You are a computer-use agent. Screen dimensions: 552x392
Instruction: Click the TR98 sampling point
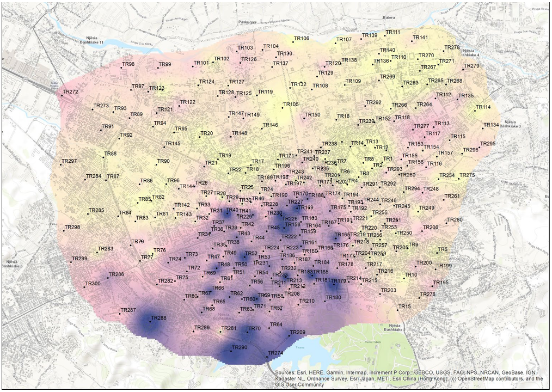pos(121,67)
